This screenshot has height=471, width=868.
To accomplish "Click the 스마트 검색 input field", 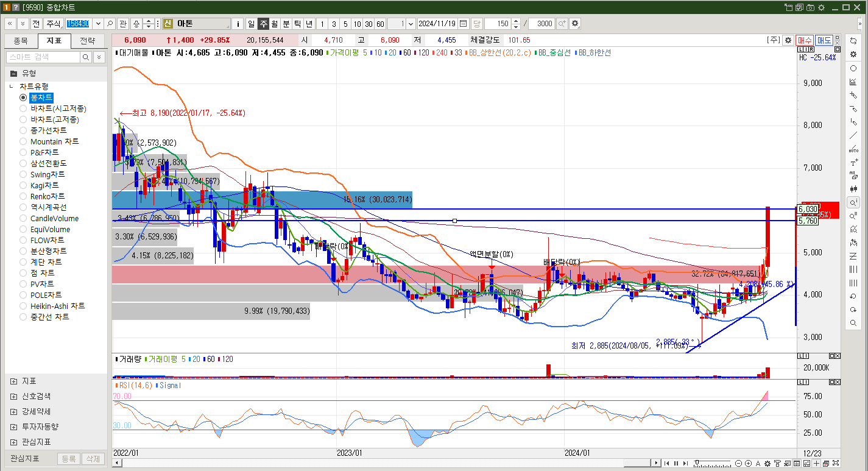I will [43, 57].
